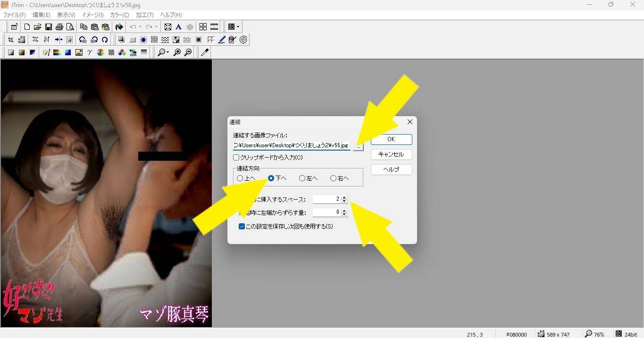Click the gamma correction icon
This screenshot has height=338, width=644.
[x=89, y=52]
